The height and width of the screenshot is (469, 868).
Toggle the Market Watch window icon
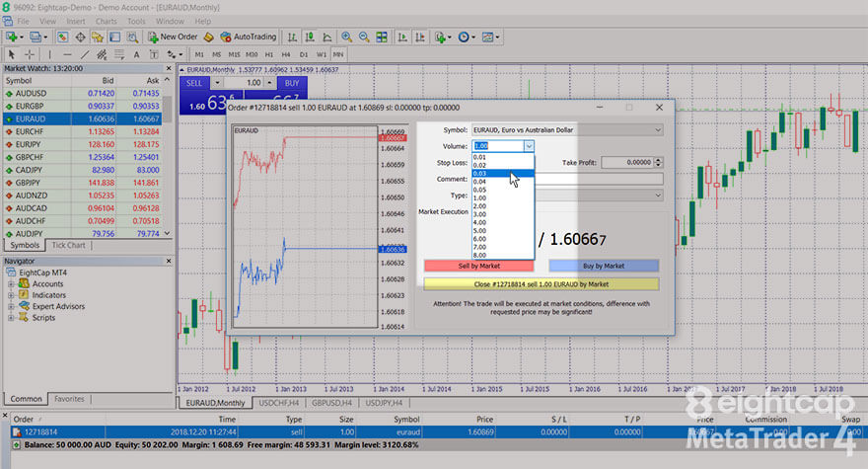[62, 38]
